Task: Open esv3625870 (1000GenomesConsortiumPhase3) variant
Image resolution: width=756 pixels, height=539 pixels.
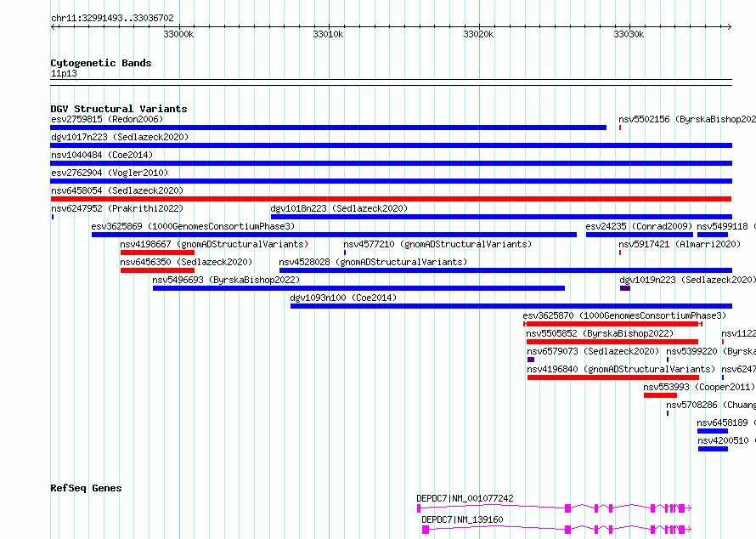Action: coord(612,324)
